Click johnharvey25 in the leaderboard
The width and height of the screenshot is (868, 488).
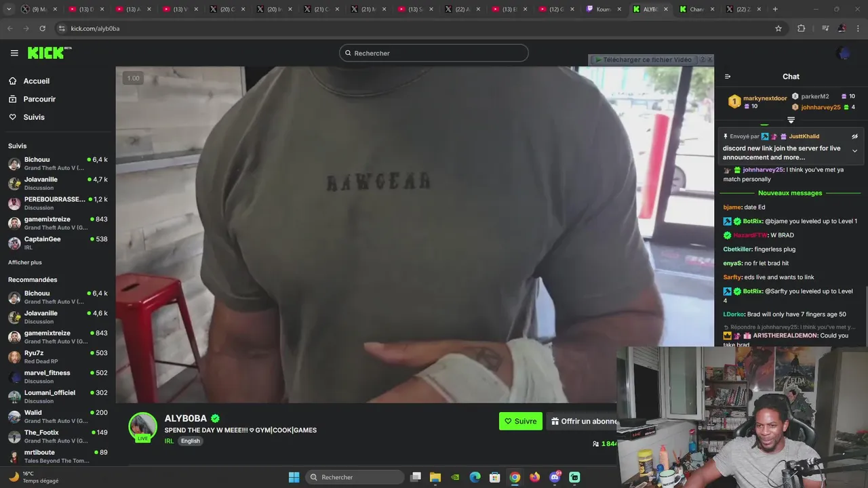pyautogui.click(x=821, y=107)
